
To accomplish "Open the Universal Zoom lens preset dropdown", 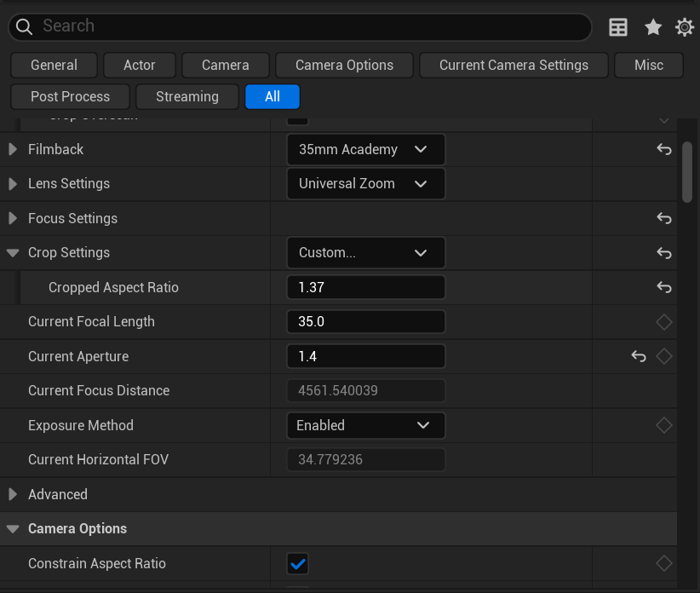I will (365, 183).
